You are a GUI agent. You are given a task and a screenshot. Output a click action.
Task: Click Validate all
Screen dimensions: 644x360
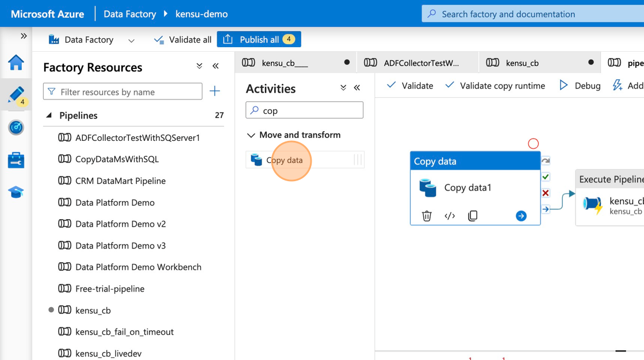pyautogui.click(x=182, y=40)
